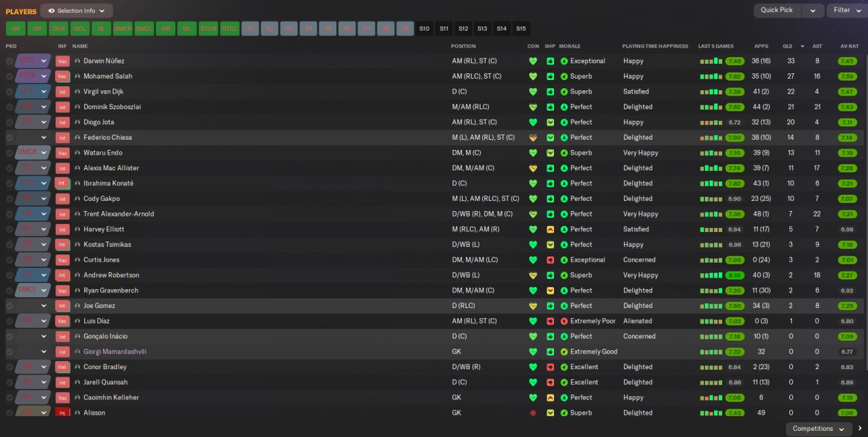Click the Vac status icon for Conor Bradley

62,366
